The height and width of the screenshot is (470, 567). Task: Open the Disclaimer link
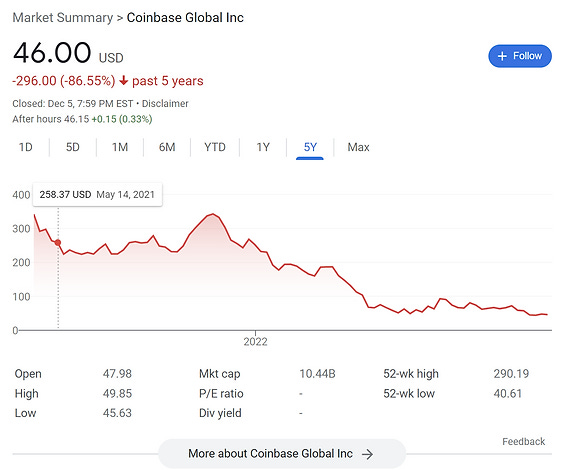tap(165, 104)
